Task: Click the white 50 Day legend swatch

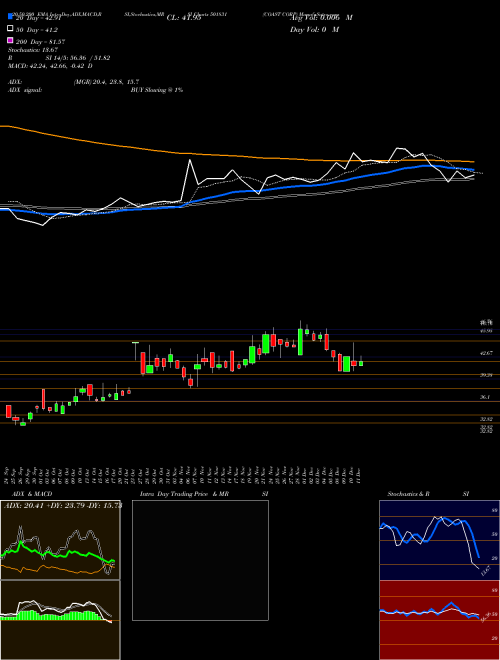Action: pos(10,28)
